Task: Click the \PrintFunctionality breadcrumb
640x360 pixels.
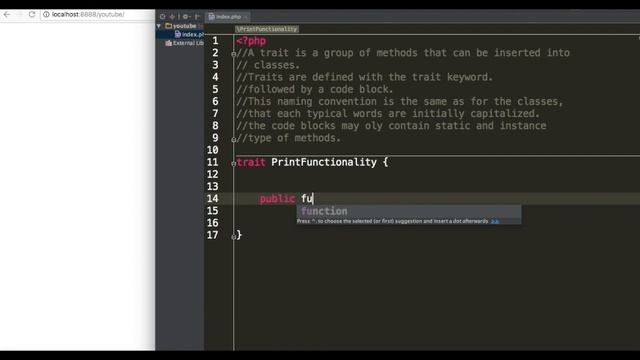Action: coord(267,29)
